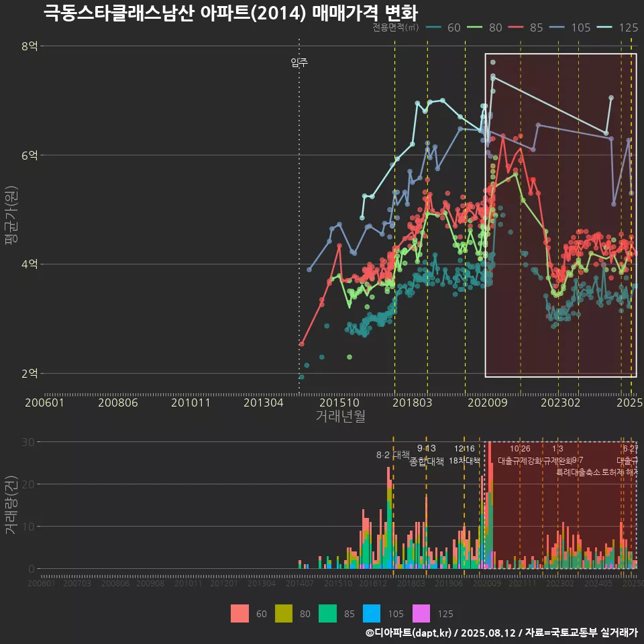Click the 10 volume y-axis label
Image resolution: width=644 pixels, height=644 pixels.
[28, 527]
